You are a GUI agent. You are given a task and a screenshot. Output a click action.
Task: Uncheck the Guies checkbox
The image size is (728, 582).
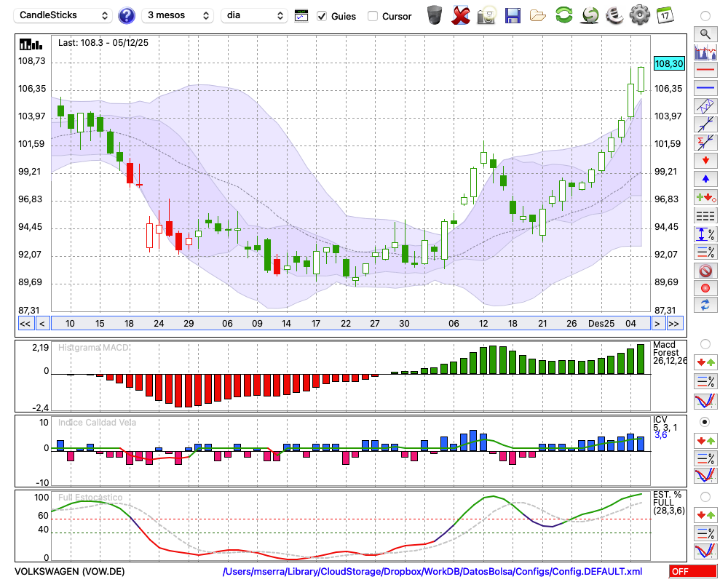323,16
